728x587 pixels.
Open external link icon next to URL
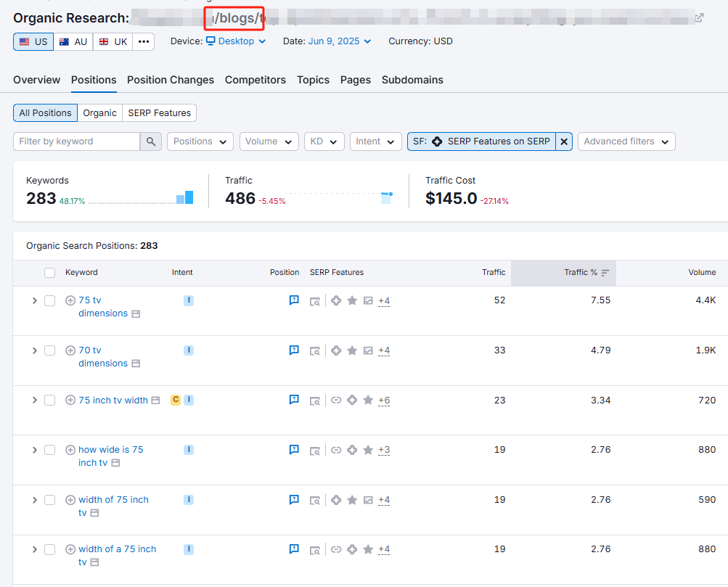(699, 18)
